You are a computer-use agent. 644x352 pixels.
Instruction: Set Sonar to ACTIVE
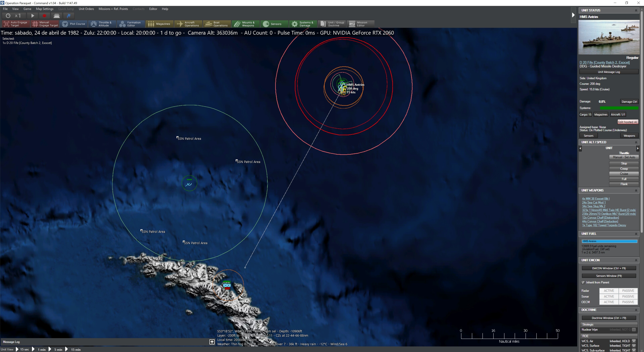(609, 296)
